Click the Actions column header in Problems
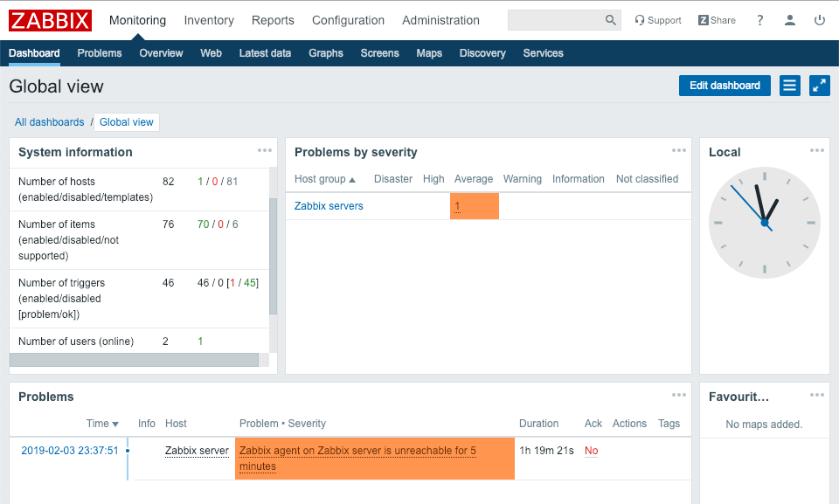 (x=629, y=424)
